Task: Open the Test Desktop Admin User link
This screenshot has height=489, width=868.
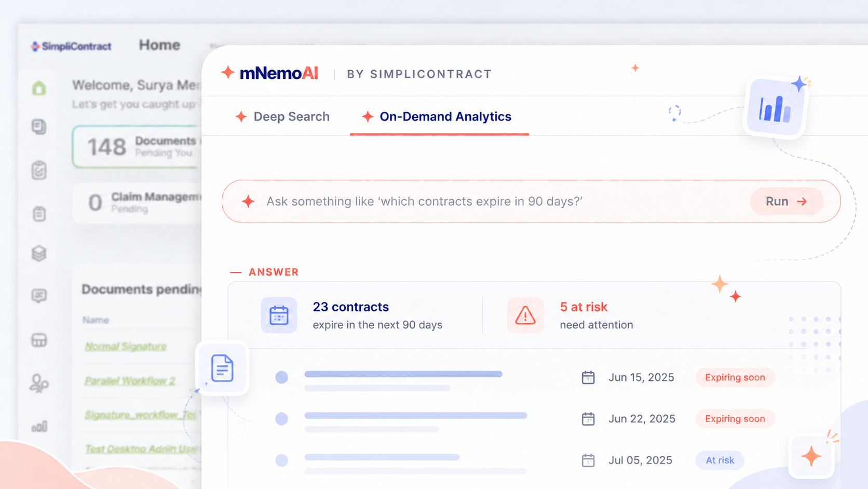Action: [x=141, y=449]
